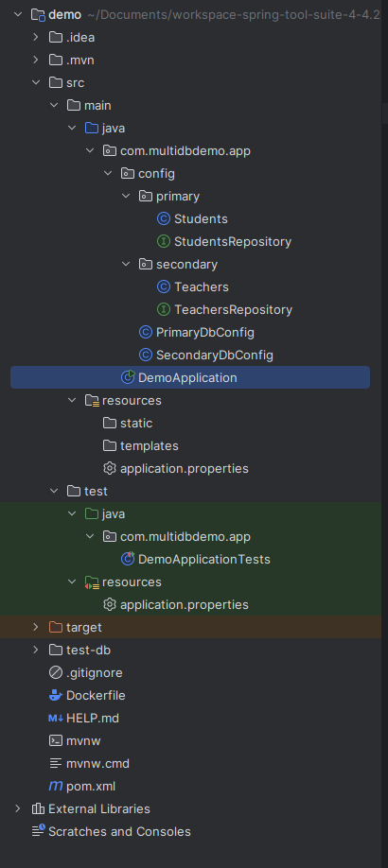Click the .gitignore ignore-file icon
The width and height of the screenshot is (388, 868).
[56, 672]
